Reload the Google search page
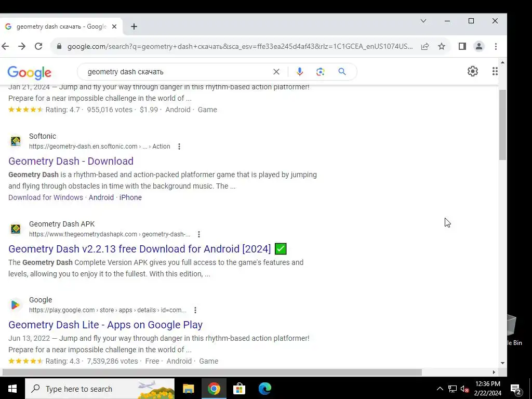Screen dimensions: 532x399 click(x=38, y=46)
